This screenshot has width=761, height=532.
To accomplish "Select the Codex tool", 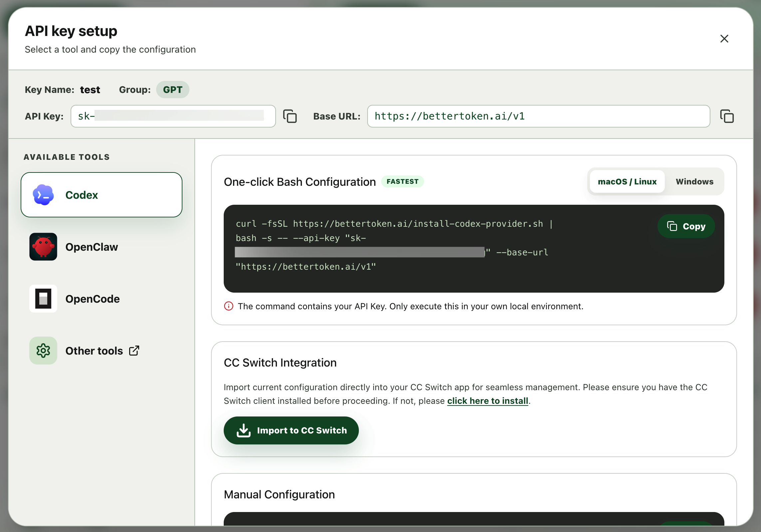I will click(x=102, y=195).
